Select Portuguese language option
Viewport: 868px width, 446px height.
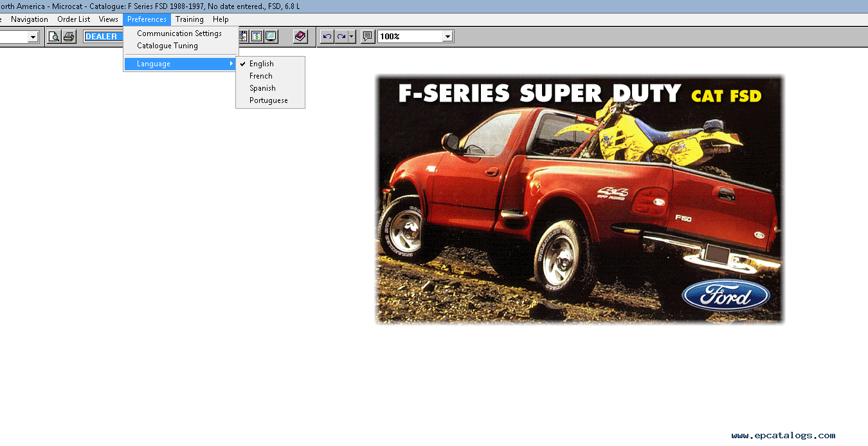[270, 100]
